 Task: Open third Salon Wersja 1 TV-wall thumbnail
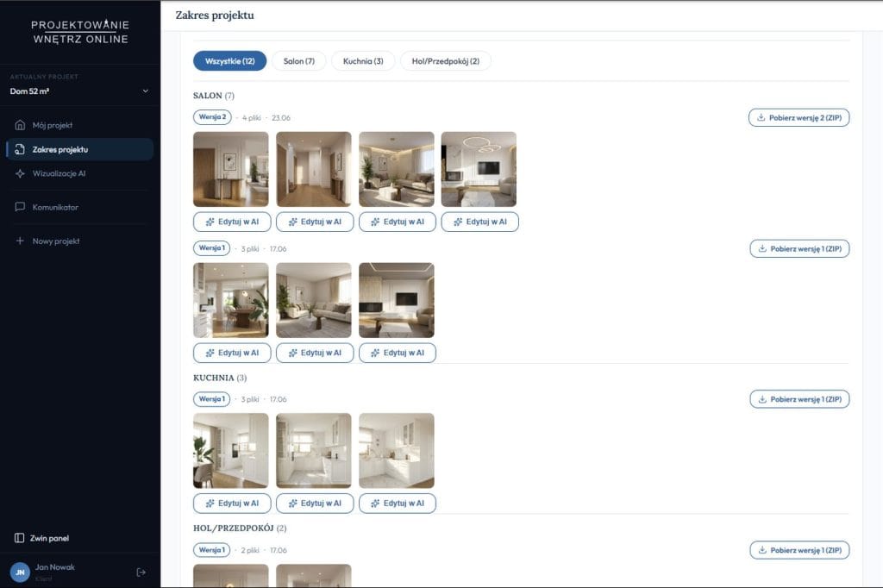pyautogui.click(x=397, y=300)
